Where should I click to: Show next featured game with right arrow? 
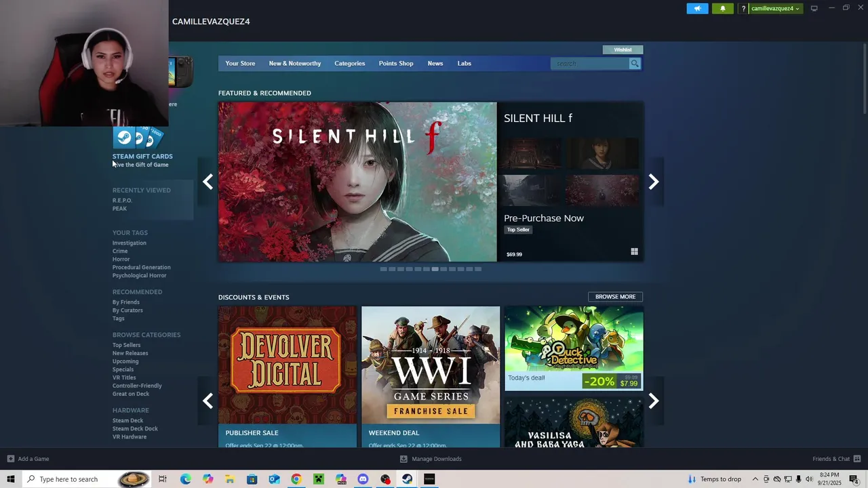654,182
